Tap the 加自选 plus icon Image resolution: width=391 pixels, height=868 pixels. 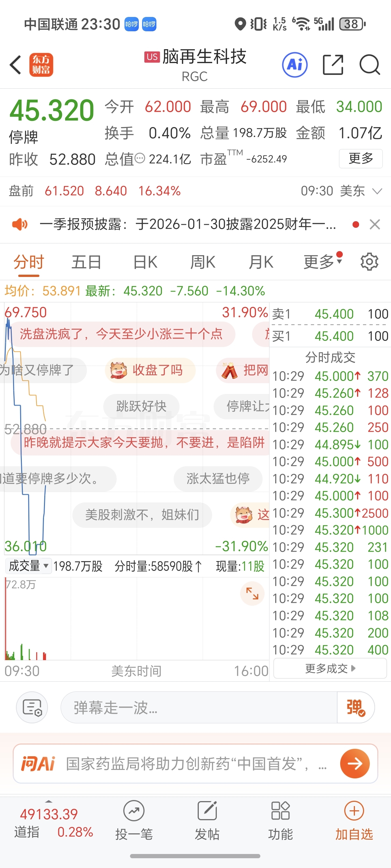(x=354, y=811)
